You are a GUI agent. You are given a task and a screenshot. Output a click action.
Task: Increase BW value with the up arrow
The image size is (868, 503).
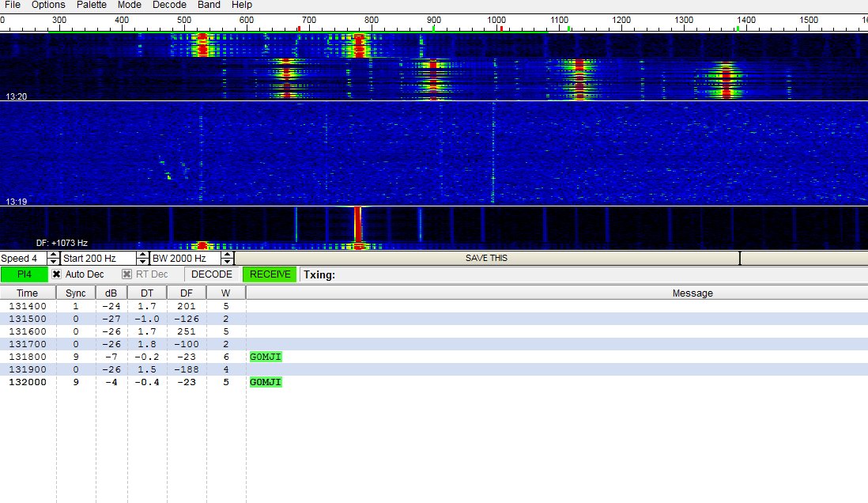click(227, 255)
